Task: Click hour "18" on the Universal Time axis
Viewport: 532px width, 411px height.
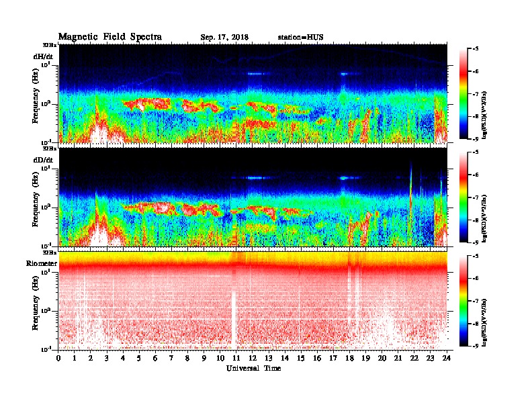Action: click(349, 358)
